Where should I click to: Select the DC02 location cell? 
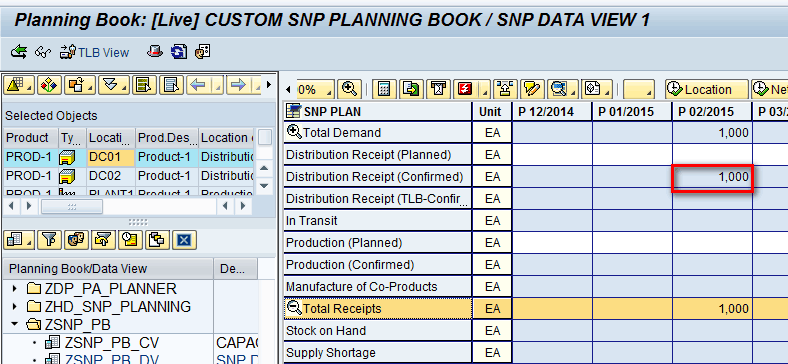pyautogui.click(x=111, y=176)
